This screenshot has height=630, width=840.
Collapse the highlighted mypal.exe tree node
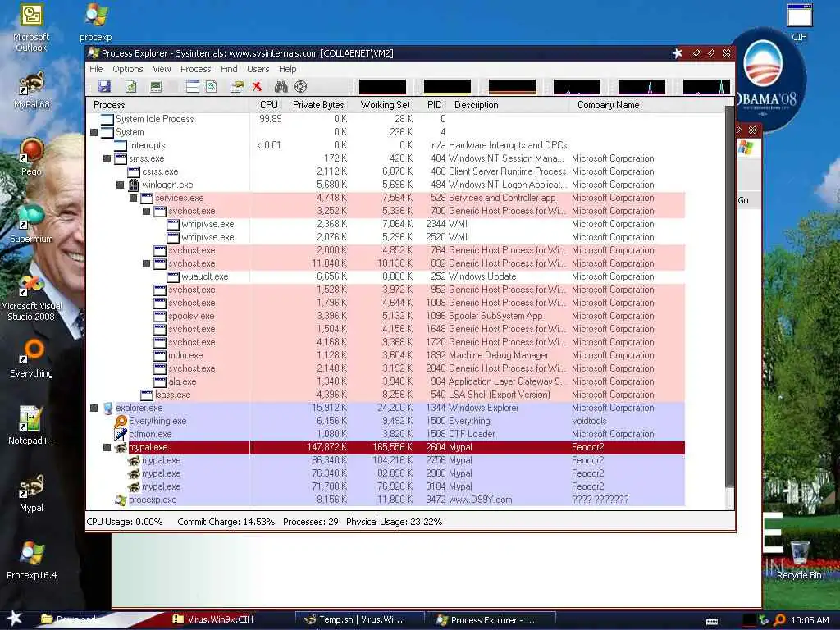pyautogui.click(x=107, y=447)
